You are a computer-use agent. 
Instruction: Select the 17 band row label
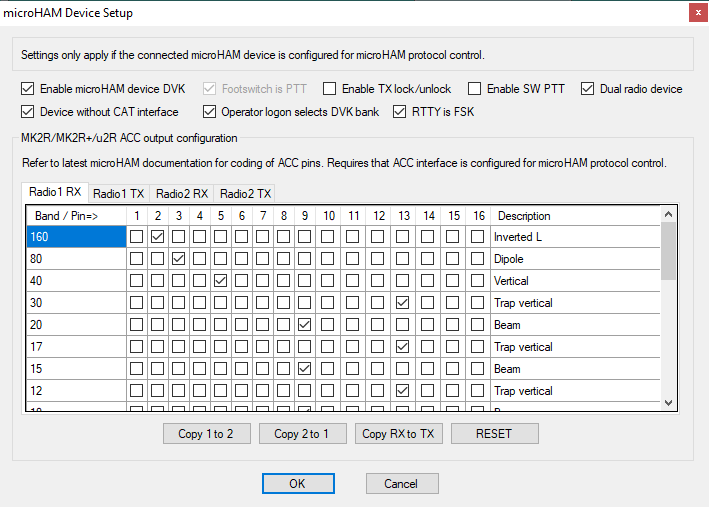pyautogui.click(x=76, y=347)
